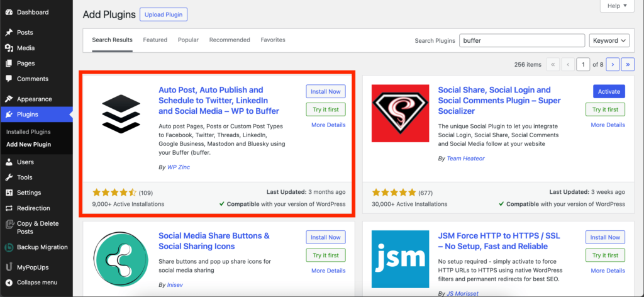Switch to the Featured tab

(x=155, y=40)
